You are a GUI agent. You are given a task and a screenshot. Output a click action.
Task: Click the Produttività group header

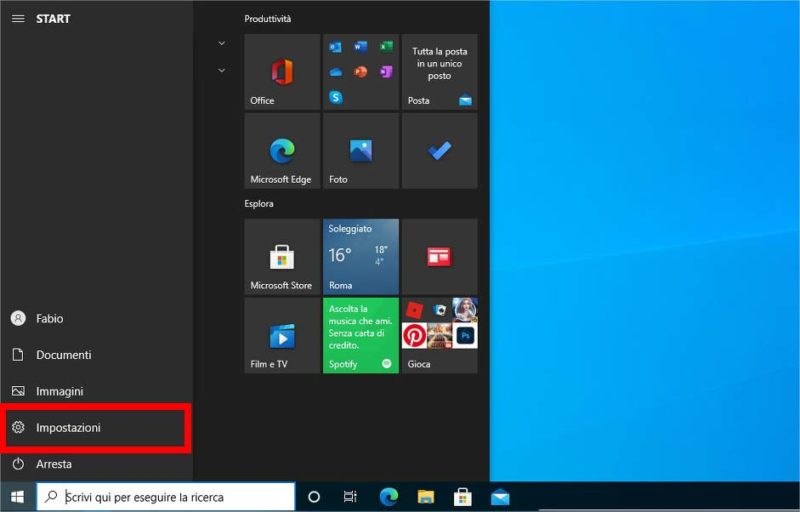tap(268, 19)
